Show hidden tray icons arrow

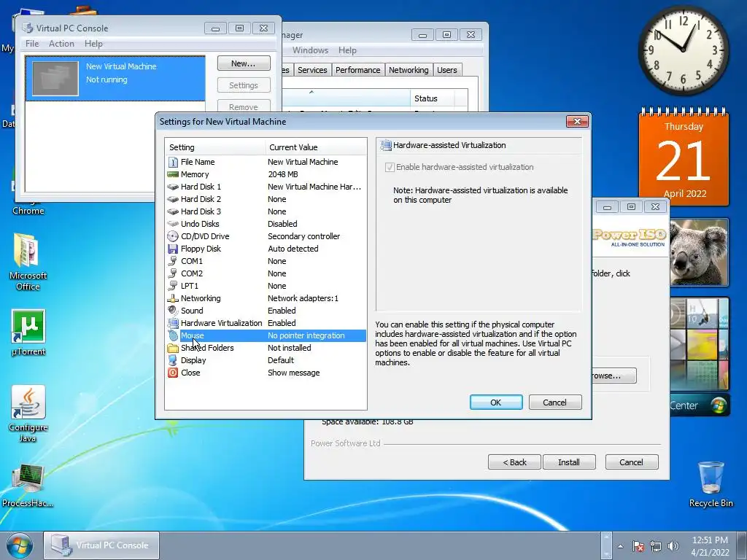[620, 546]
